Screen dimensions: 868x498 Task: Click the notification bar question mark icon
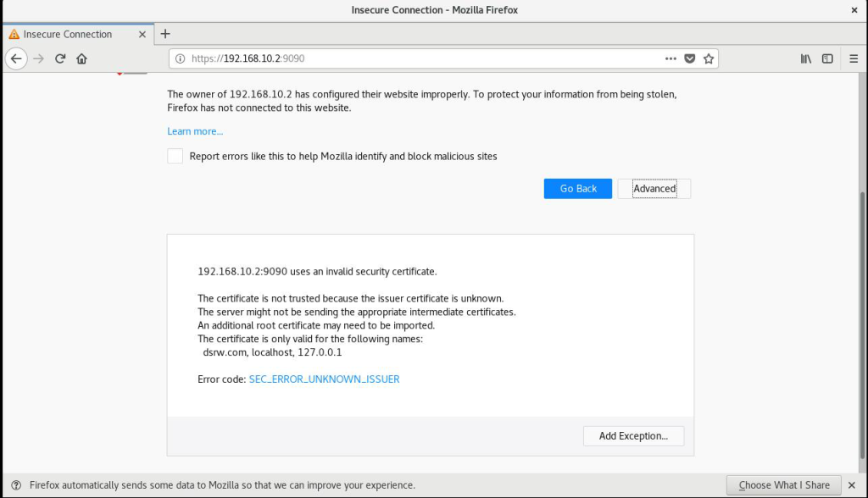pyautogui.click(x=16, y=485)
